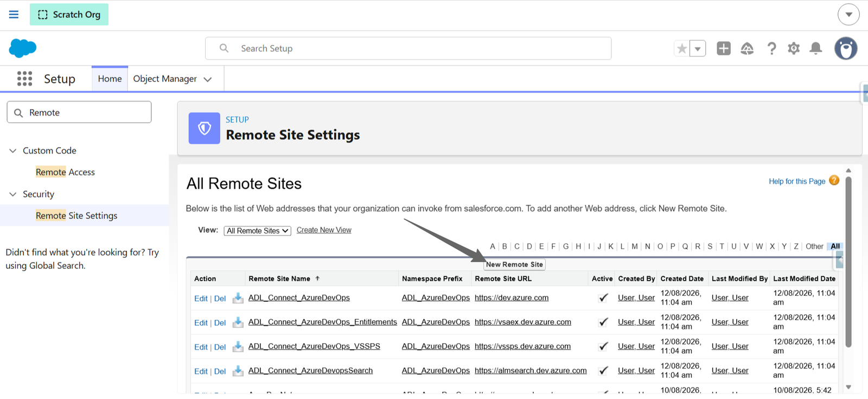Screen dimensions: 868x399
Task: Open the https://vsaex.dev.azure.com URL link
Action: (523, 322)
